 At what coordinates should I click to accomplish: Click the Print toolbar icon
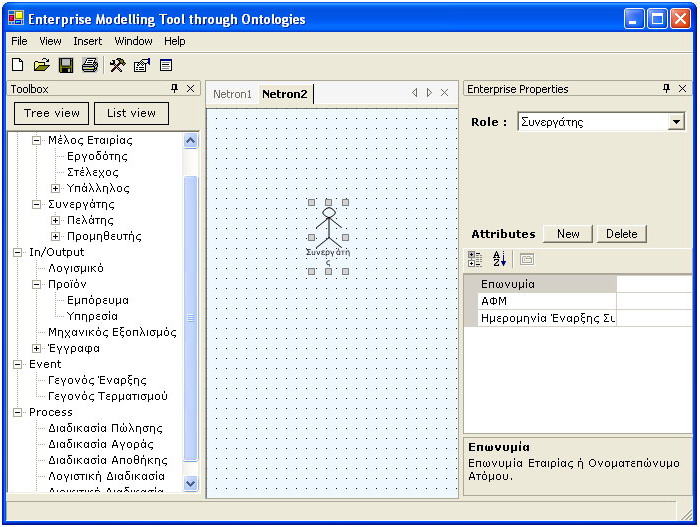(x=90, y=65)
